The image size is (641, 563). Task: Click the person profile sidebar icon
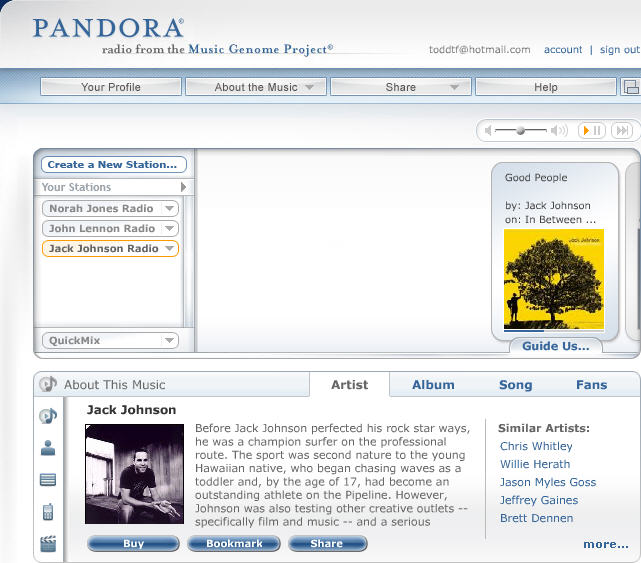point(48,448)
